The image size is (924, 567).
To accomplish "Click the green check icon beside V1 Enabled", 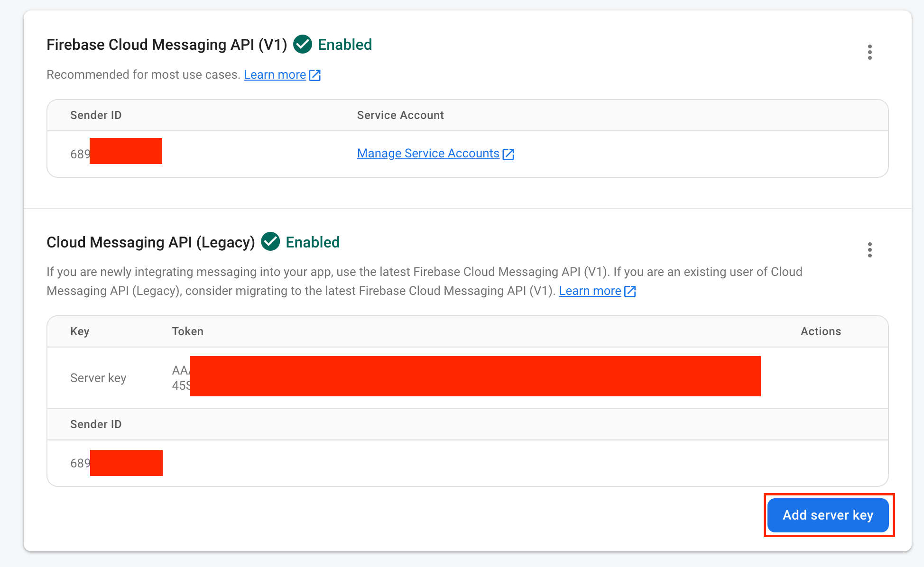I will click(303, 45).
